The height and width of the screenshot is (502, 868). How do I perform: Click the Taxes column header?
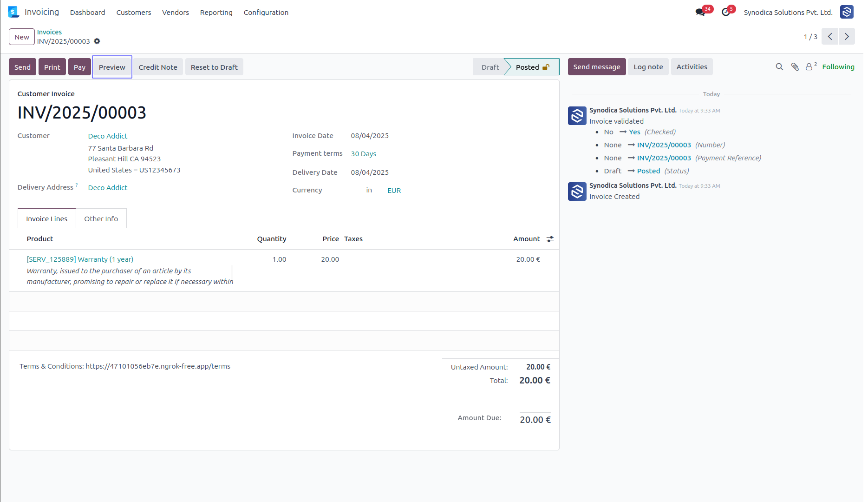(353, 239)
